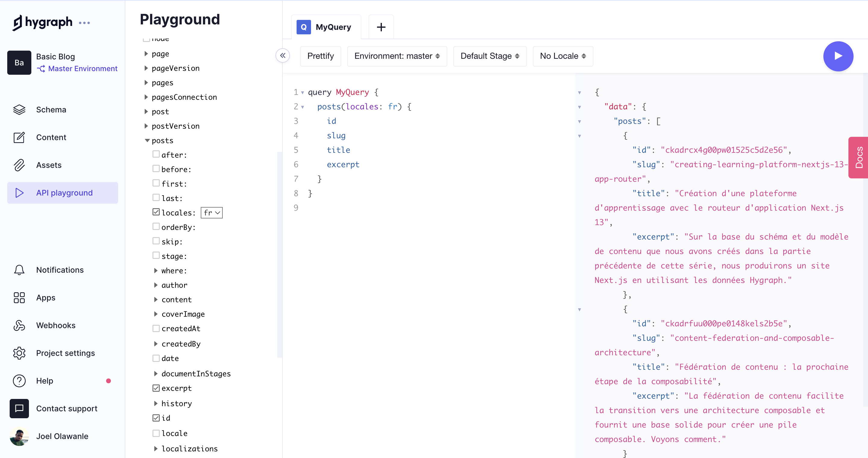Open the Content section

point(51,137)
